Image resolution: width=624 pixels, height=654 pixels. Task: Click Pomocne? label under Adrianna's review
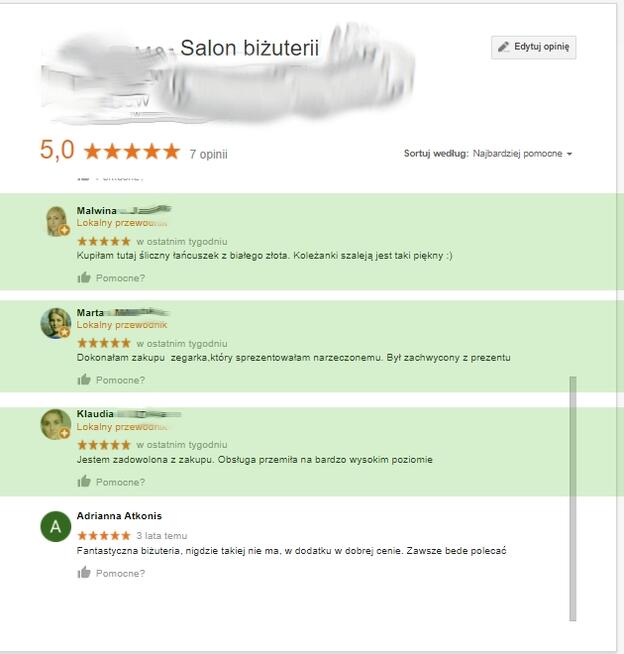pos(121,574)
